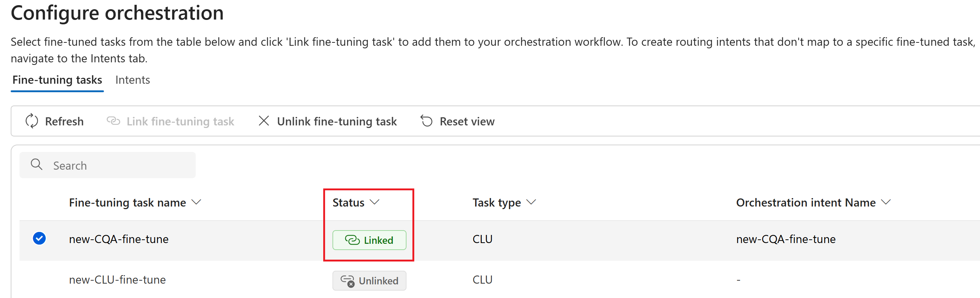Open the Task type column dropdown chevron

click(531, 202)
